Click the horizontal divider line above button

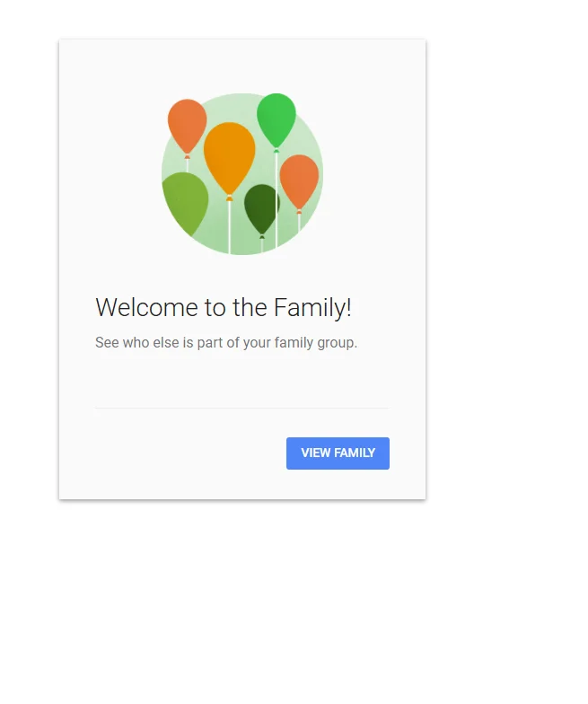tap(242, 408)
